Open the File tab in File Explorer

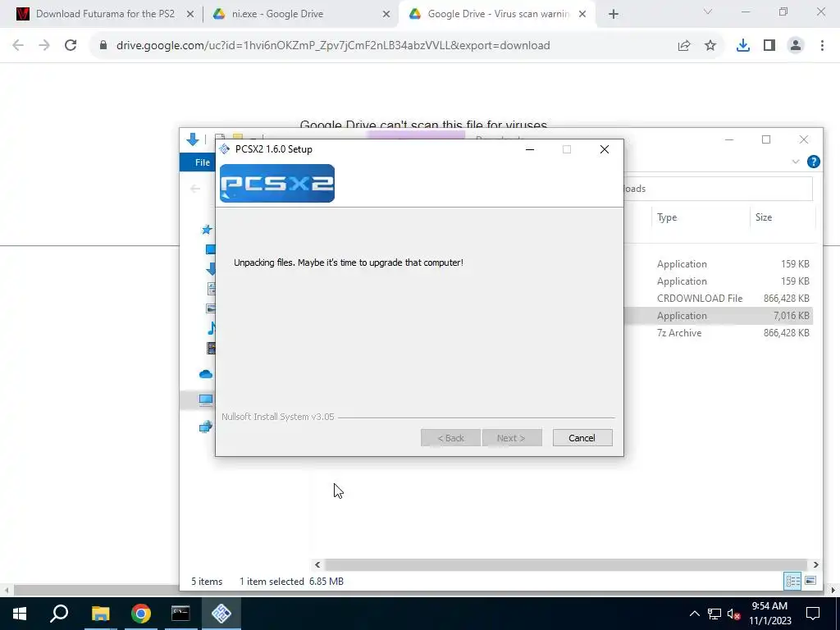tap(202, 162)
